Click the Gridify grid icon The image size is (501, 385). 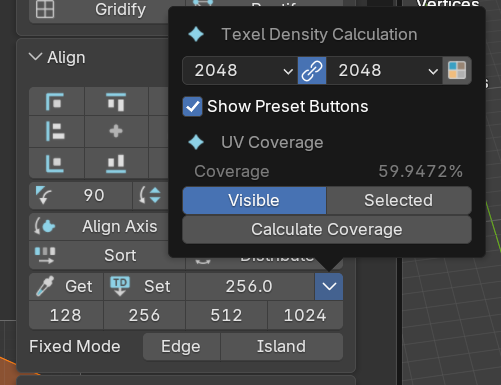click(x=45, y=9)
